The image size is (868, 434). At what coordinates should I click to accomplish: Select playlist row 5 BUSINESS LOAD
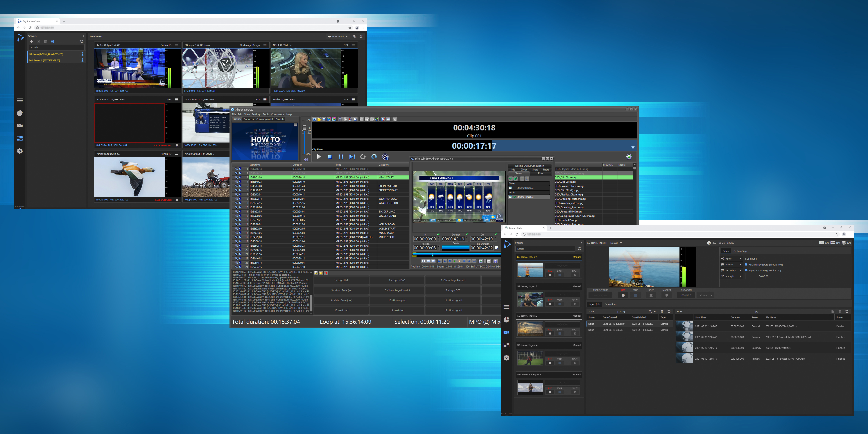pyautogui.click(x=320, y=186)
